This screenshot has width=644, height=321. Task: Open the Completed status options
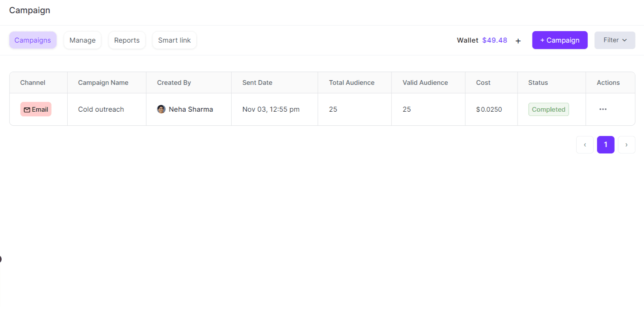[x=548, y=109]
